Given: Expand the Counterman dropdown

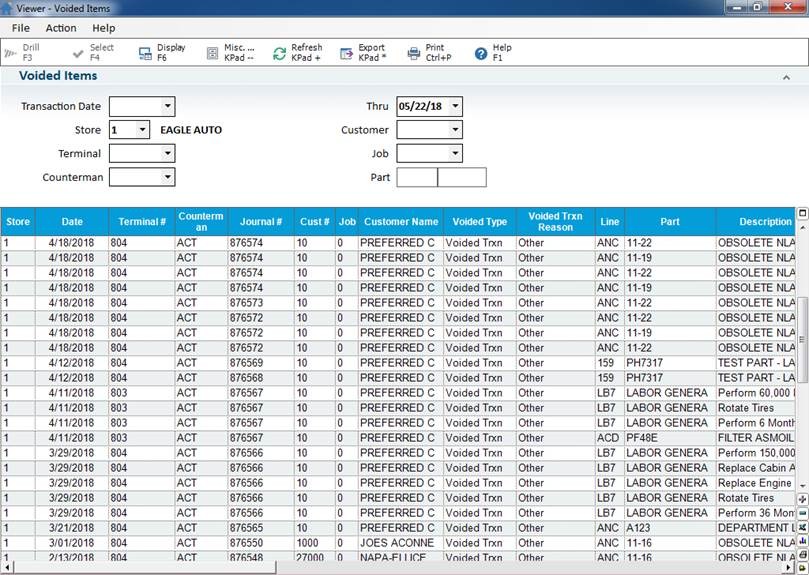Looking at the screenshot, I should point(167,177).
